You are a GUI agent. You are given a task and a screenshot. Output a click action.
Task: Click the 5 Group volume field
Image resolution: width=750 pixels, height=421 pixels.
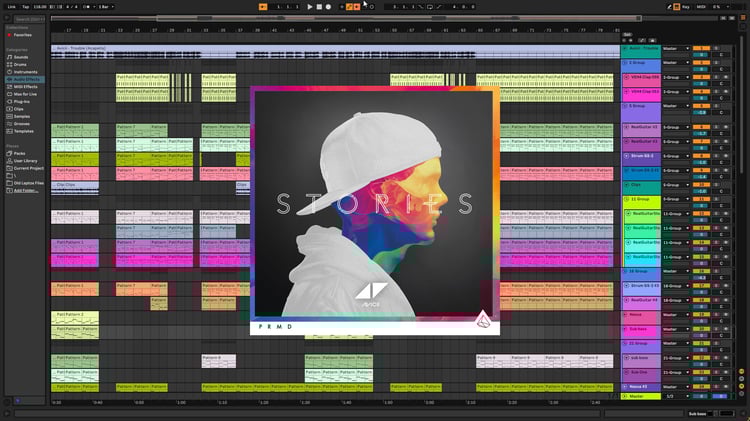point(702,112)
